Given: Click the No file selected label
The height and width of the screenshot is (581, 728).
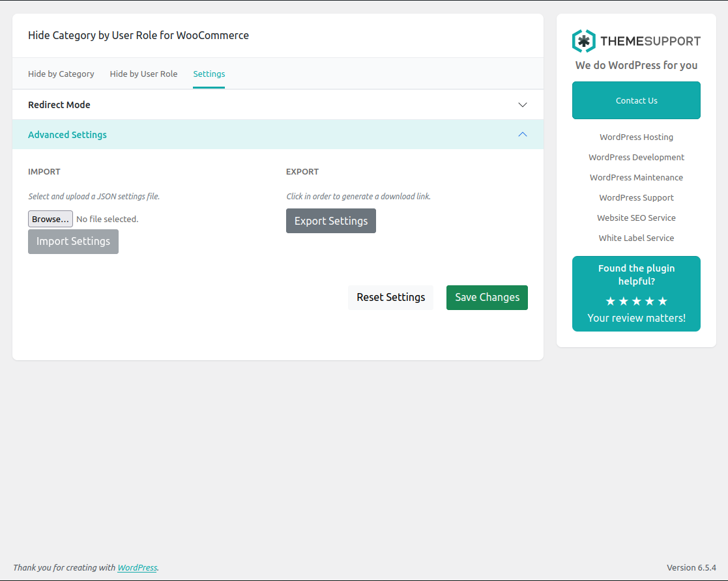Looking at the screenshot, I should click(108, 219).
